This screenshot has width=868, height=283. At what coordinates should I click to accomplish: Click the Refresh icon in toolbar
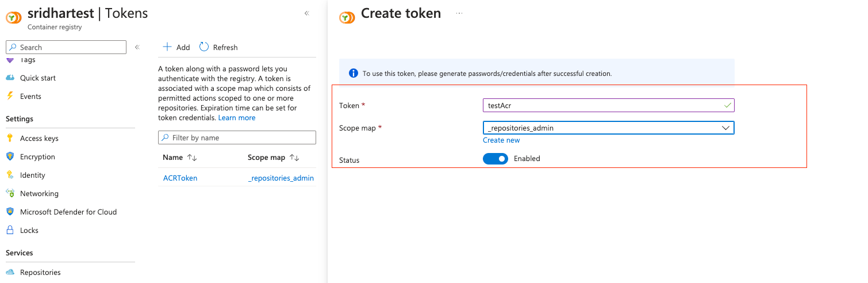(x=204, y=47)
